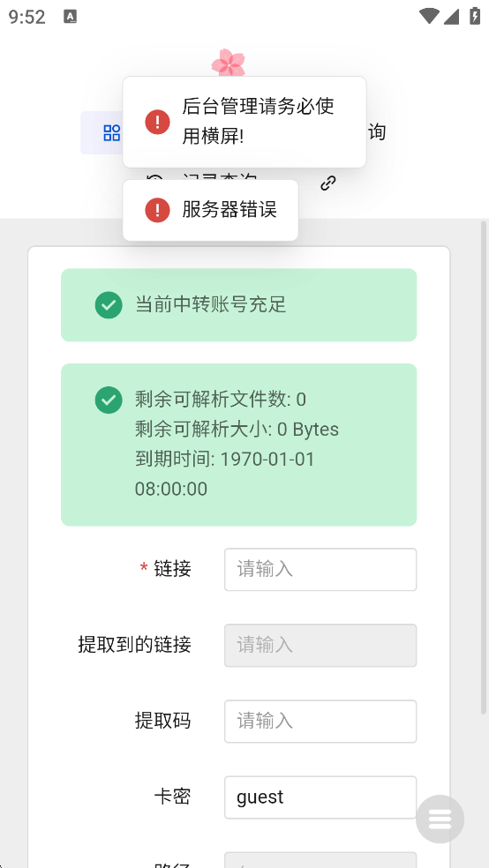Tap the red alert icon in landscape warning
Screen dimensions: 489x868
(158, 122)
